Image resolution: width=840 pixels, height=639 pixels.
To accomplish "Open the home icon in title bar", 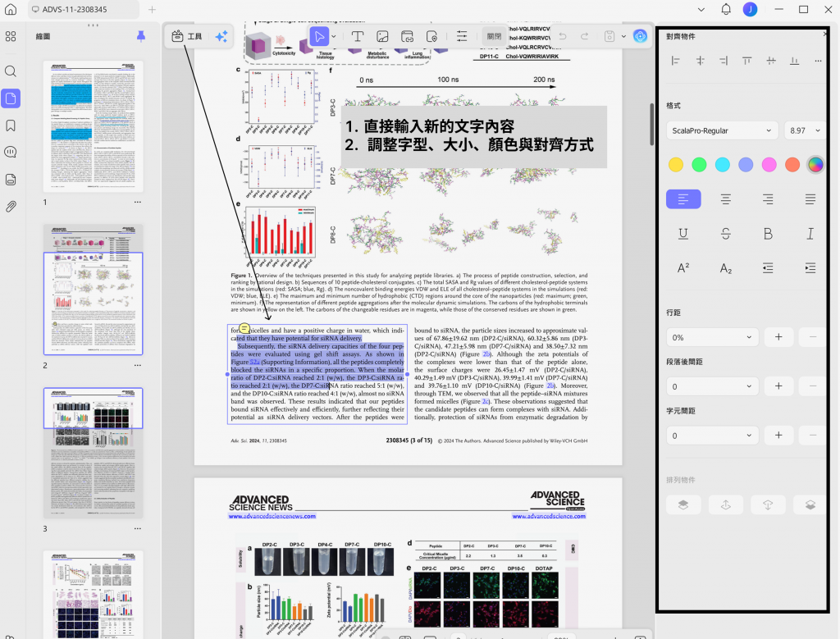I will coord(11,9).
